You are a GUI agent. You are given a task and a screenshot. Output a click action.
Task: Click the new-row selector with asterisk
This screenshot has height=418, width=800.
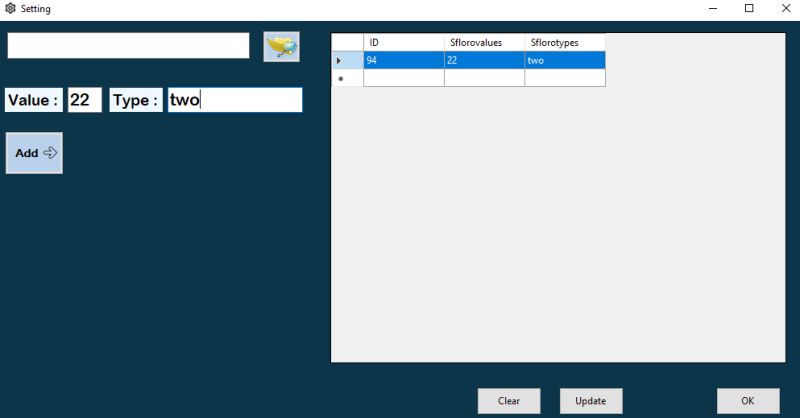click(x=347, y=78)
